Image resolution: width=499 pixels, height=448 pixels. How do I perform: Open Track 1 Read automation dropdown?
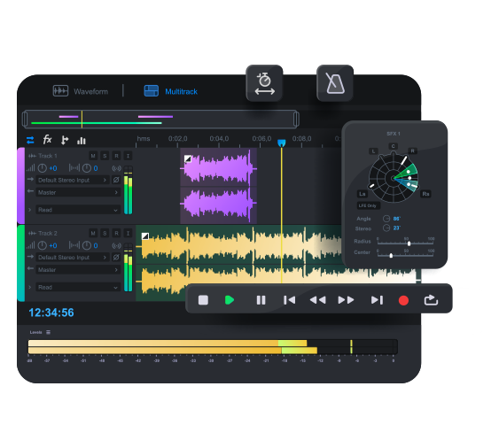pos(78,210)
